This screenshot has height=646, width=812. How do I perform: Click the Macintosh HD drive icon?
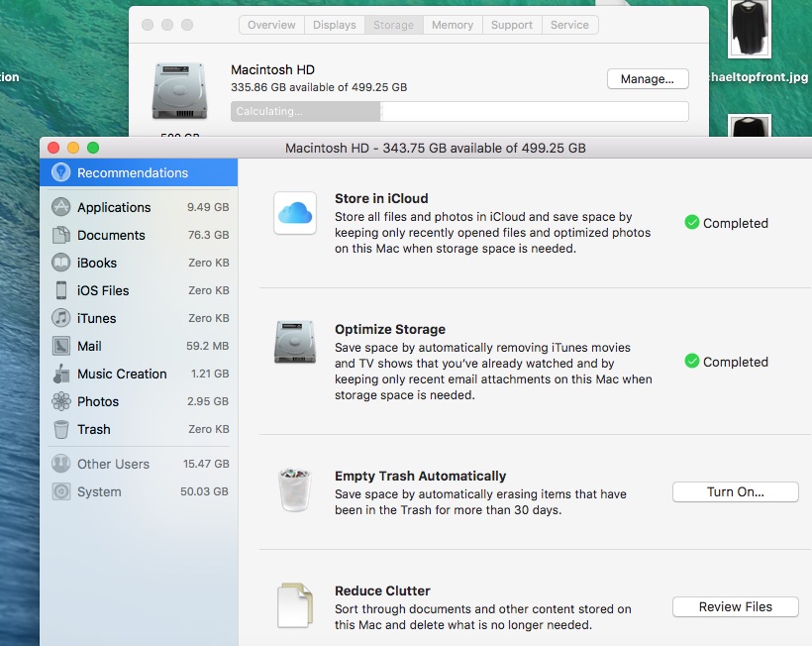179,90
